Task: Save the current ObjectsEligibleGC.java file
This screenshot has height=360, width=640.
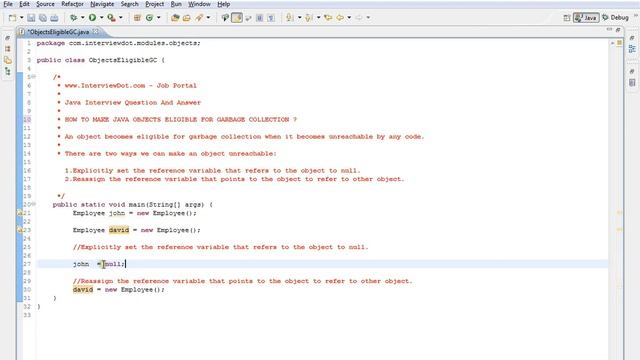Action: (31, 18)
